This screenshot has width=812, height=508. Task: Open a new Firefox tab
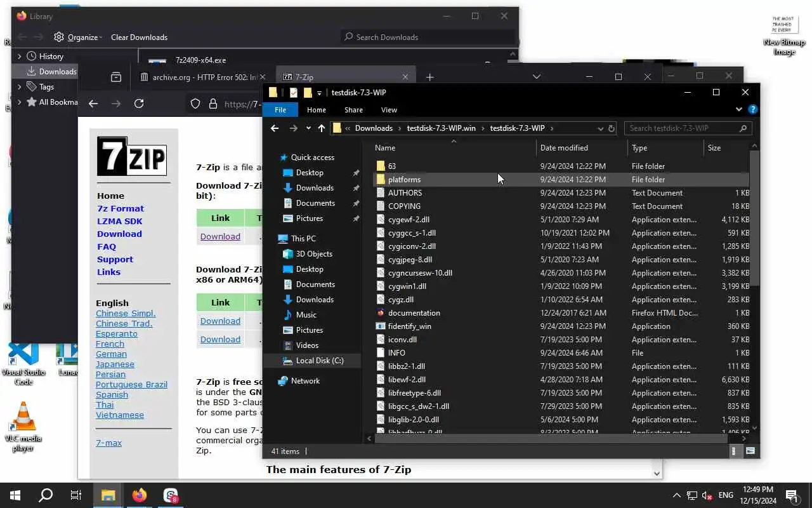pyautogui.click(x=429, y=77)
